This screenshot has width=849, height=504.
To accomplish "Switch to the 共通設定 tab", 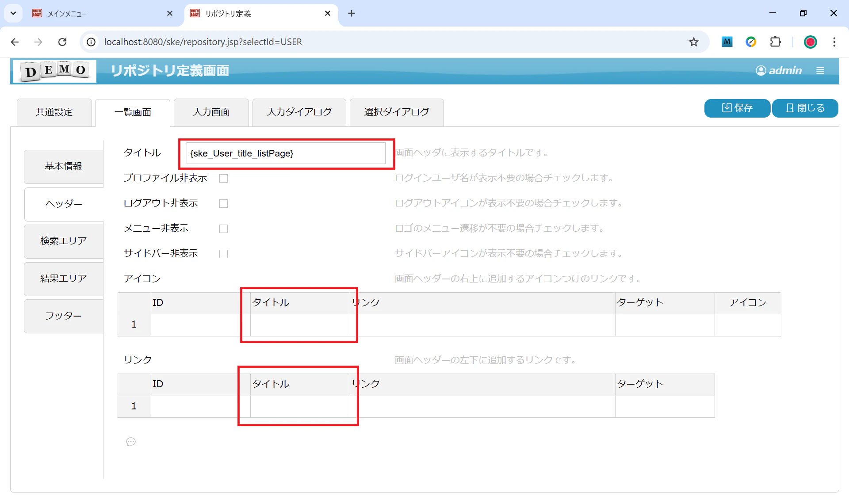I will pos(54,112).
